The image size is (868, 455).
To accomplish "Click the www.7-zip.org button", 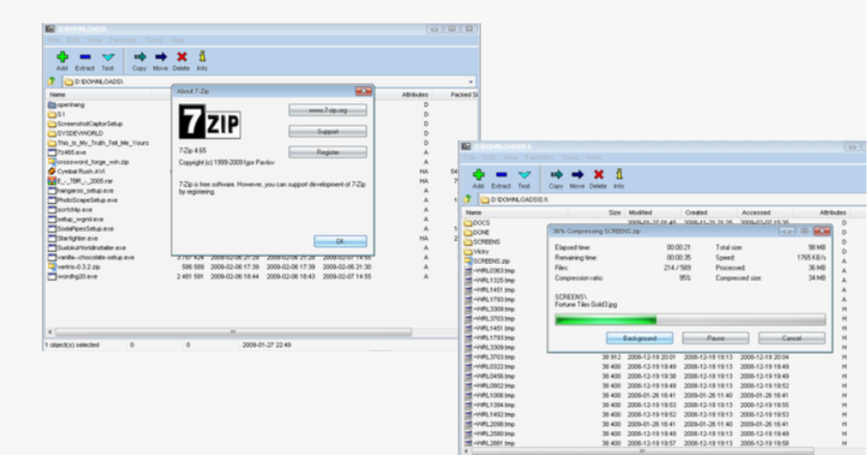I will (x=328, y=110).
